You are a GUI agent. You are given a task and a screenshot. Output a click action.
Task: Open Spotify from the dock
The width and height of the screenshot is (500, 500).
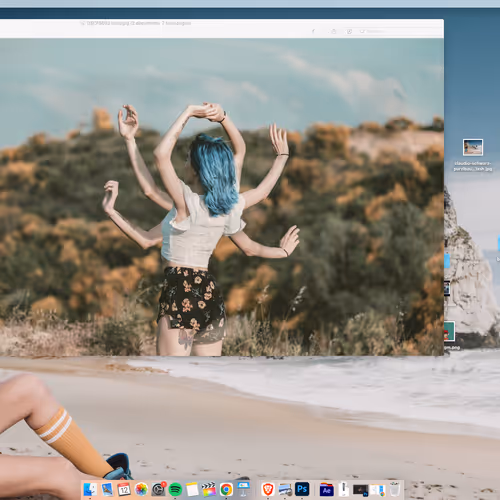[x=175, y=489]
